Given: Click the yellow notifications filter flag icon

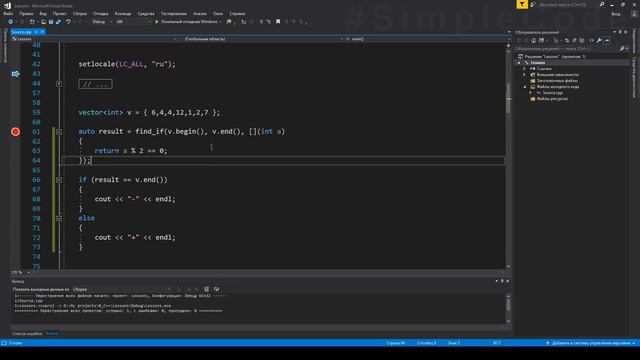Looking at the screenshot, I should (x=522, y=4).
